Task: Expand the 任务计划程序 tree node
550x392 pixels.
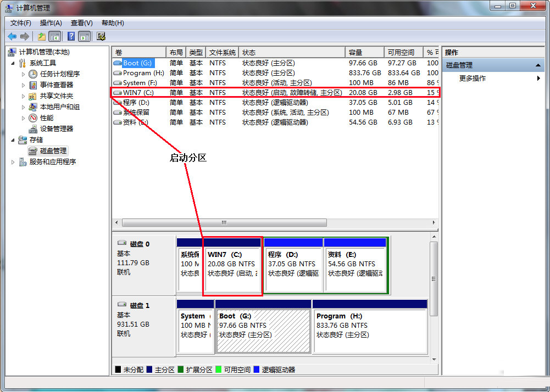Action: click(x=23, y=74)
